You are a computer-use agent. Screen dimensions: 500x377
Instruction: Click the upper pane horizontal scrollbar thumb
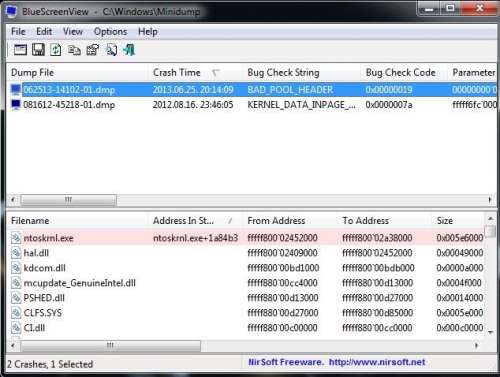coord(69,200)
